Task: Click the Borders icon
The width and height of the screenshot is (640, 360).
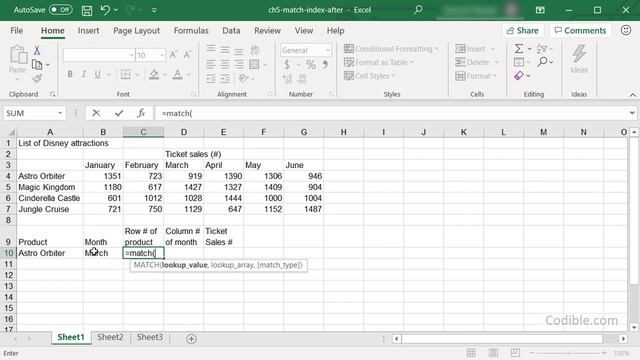Action: [x=126, y=74]
